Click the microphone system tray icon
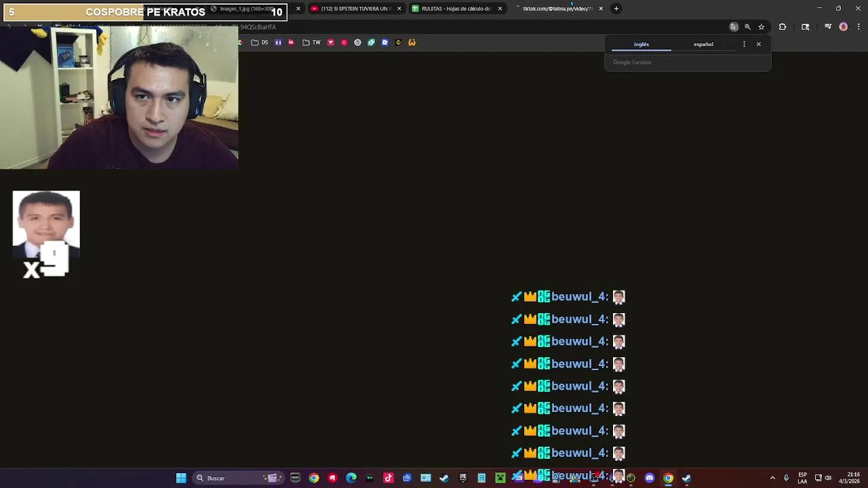Viewport: 868px width, 488px height. [786, 478]
